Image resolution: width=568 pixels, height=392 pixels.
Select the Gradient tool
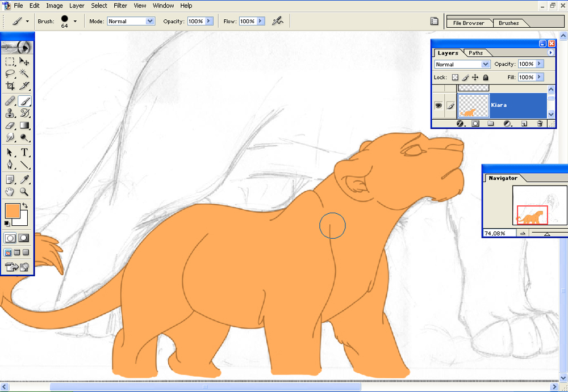click(x=24, y=125)
